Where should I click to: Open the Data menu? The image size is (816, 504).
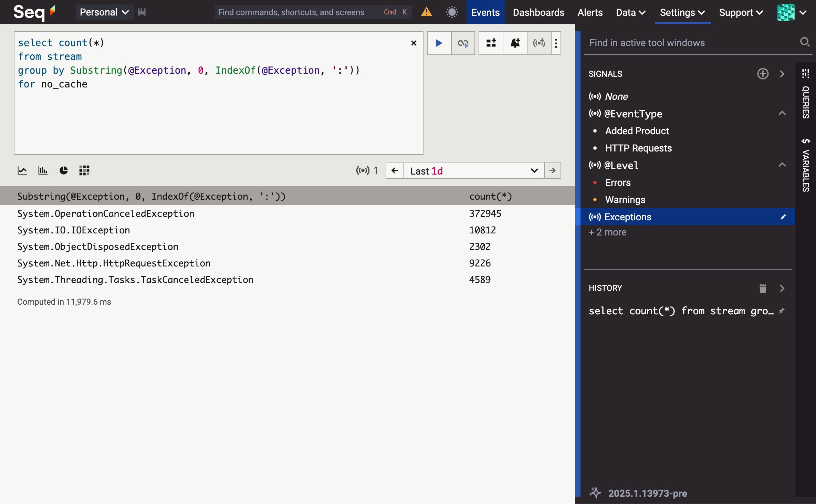pyautogui.click(x=631, y=12)
